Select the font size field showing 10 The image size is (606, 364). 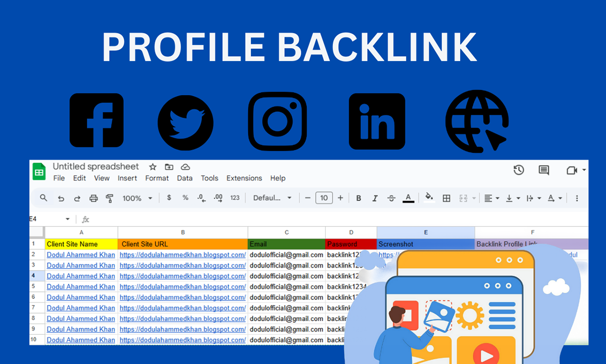(x=324, y=198)
